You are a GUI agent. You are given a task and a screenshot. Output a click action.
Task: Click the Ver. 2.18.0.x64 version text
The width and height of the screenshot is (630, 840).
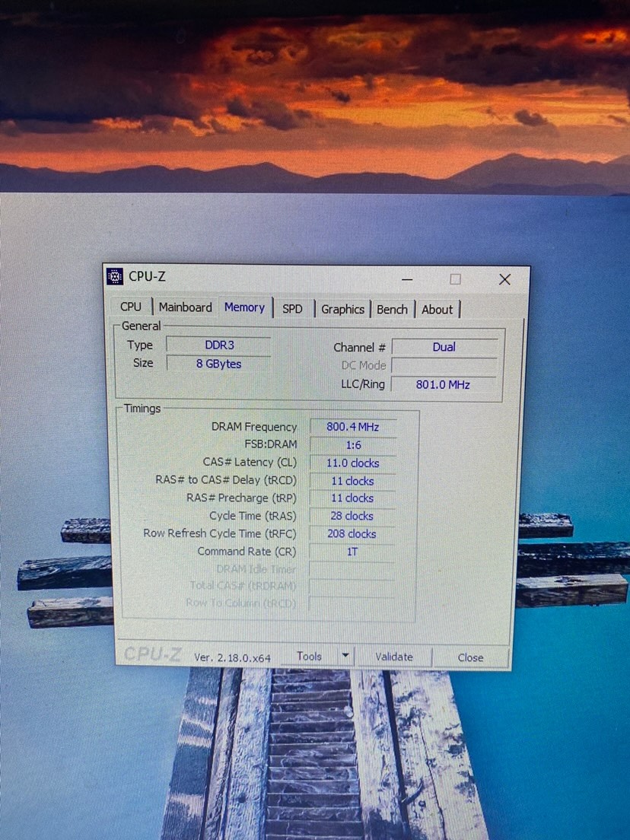click(x=232, y=658)
